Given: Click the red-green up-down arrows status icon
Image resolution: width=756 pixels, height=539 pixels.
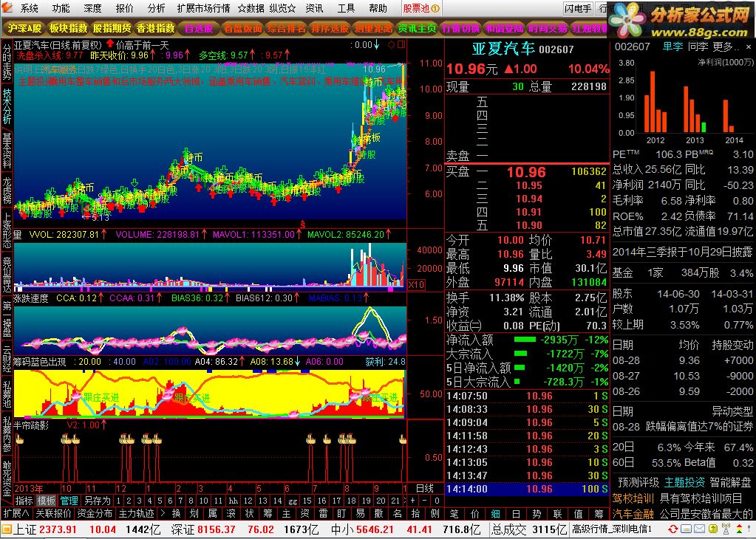Looking at the screenshot, I should 739,529.
